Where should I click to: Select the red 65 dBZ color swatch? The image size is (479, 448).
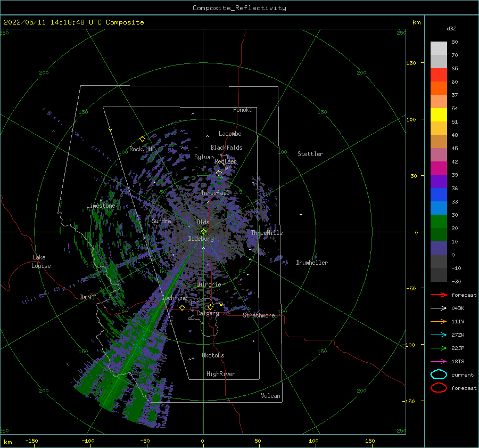[x=439, y=75]
